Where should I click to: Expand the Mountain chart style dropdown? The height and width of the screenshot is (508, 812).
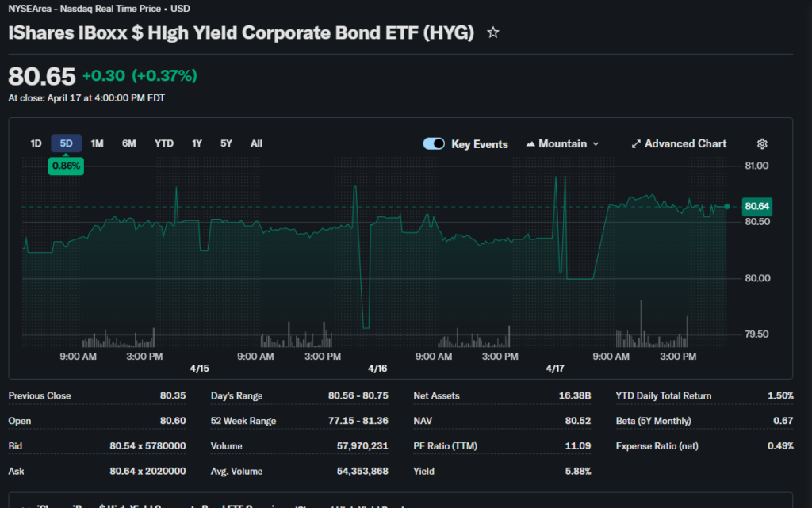pos(596,144)
